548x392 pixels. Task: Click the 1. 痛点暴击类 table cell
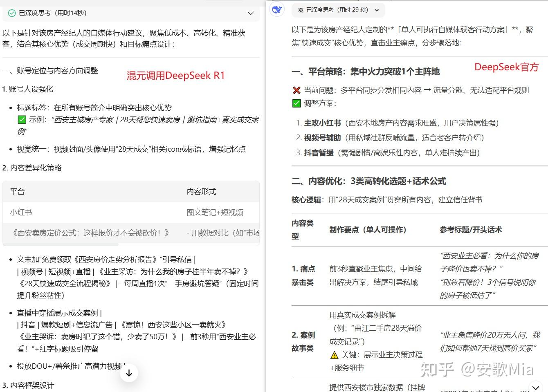pyautogui.click(x=303, y=276)
